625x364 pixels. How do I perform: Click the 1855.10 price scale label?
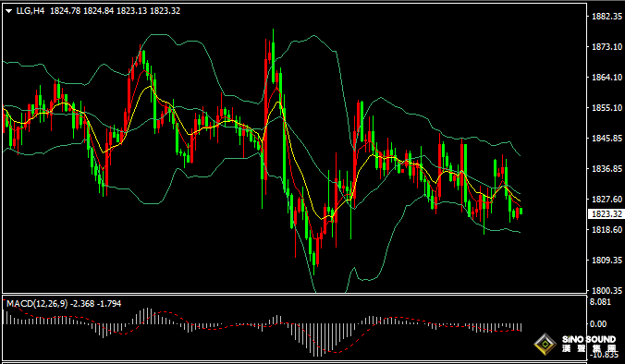point(607,108)
